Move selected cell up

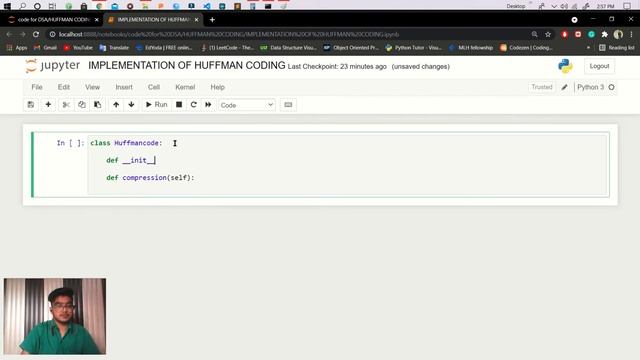tap(116, 105)
